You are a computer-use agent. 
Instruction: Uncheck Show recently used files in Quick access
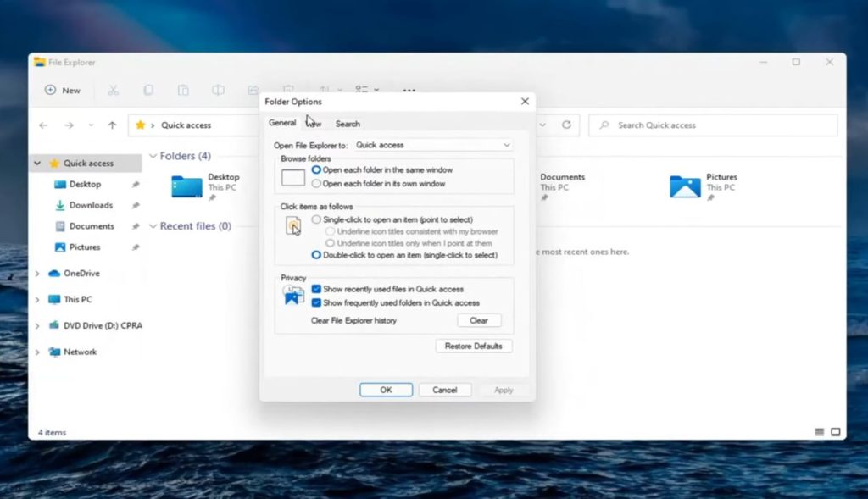316,289
